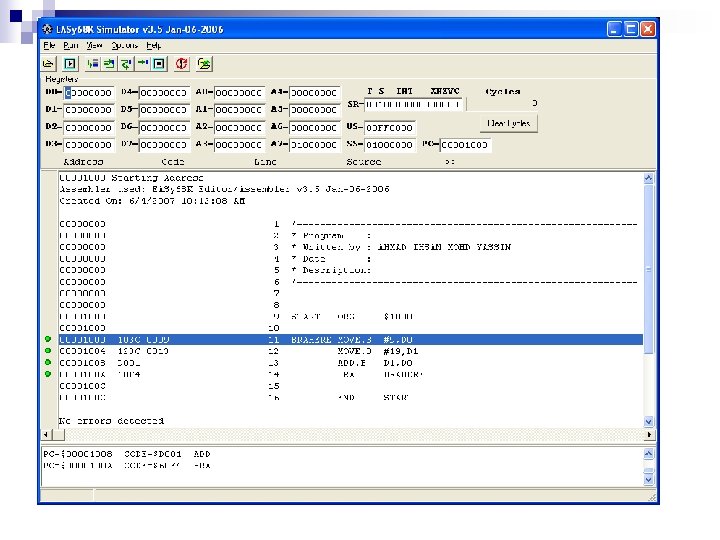Open the File menu
This screenshot has height=540, width=720.
click(49, 45)
